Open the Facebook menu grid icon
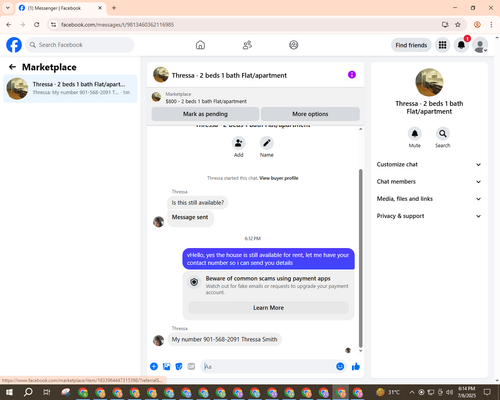Image resolution: width=500 pixels, height=400 pixels. 442,45
